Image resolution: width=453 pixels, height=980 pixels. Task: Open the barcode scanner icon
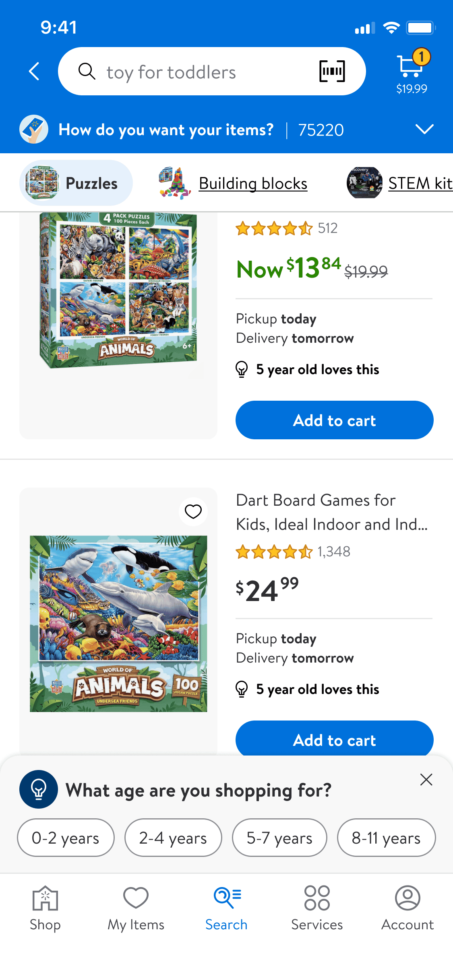(x=332, y=72)
